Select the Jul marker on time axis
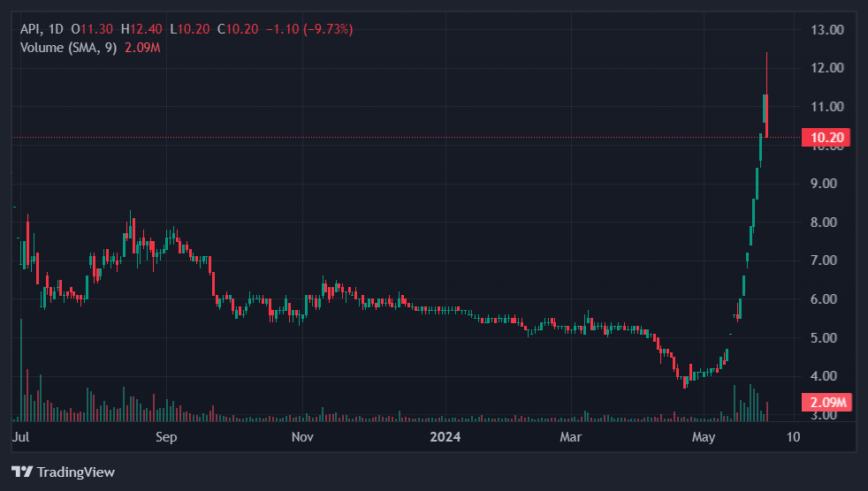The image size is (868, 491). (21, 436)
